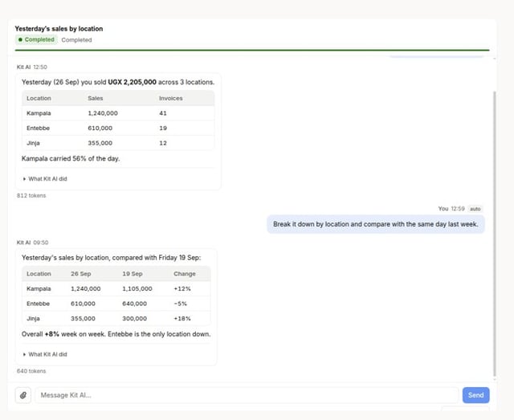Click Kampala invoices count 41

[x=163, y=113]
